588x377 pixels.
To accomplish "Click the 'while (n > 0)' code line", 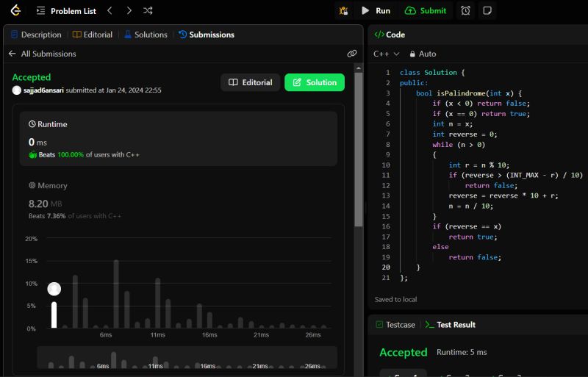I will [459, 145].
